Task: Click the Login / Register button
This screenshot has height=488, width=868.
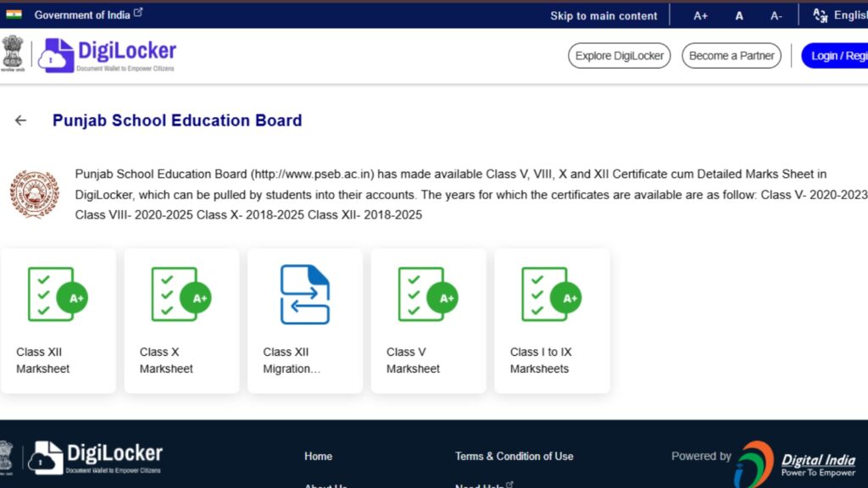Action: tap(835, 56)
